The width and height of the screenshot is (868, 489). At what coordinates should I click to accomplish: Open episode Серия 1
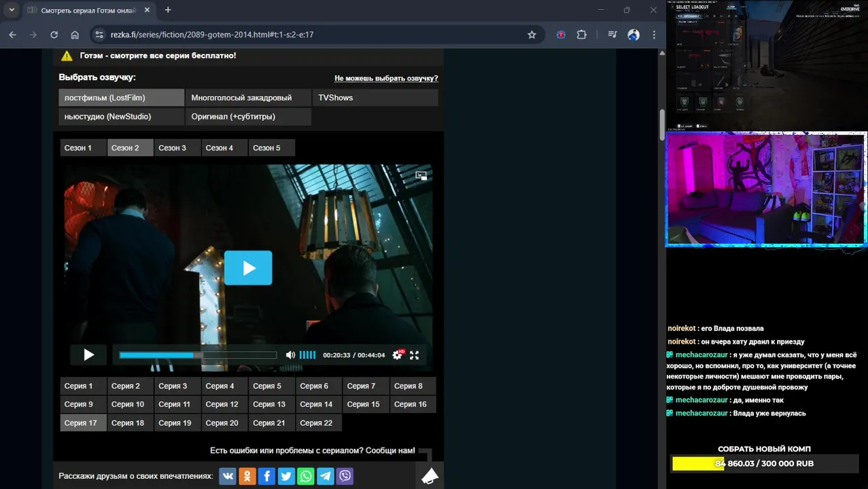click(83, 386)
